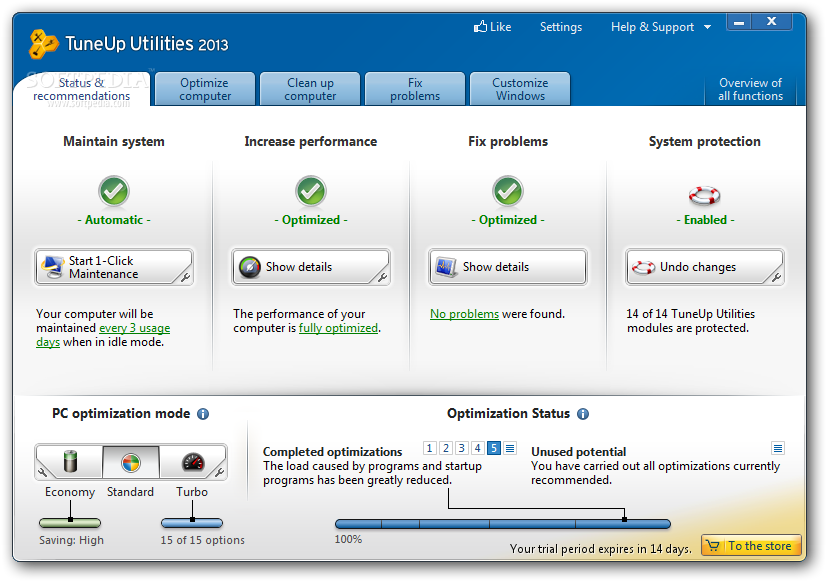Click info icon next to Optimization Status
Viewport: 827px width, 582px height.
pos(583,414)
